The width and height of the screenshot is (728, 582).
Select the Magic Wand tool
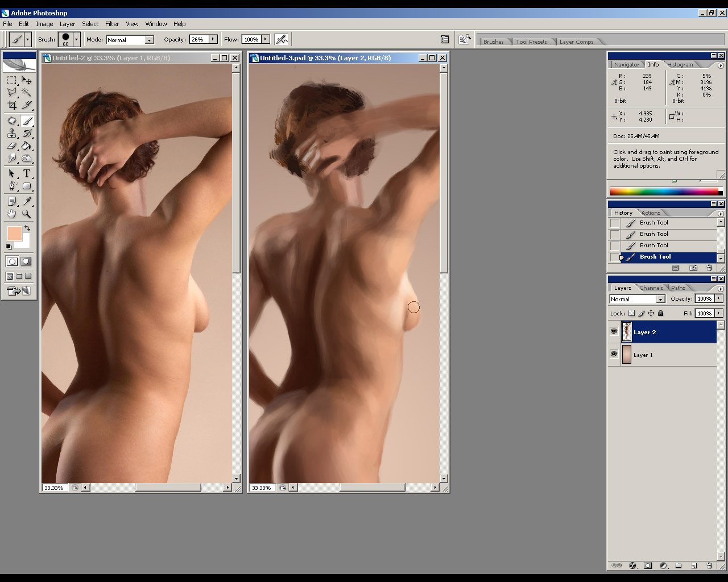click(26, 92)
